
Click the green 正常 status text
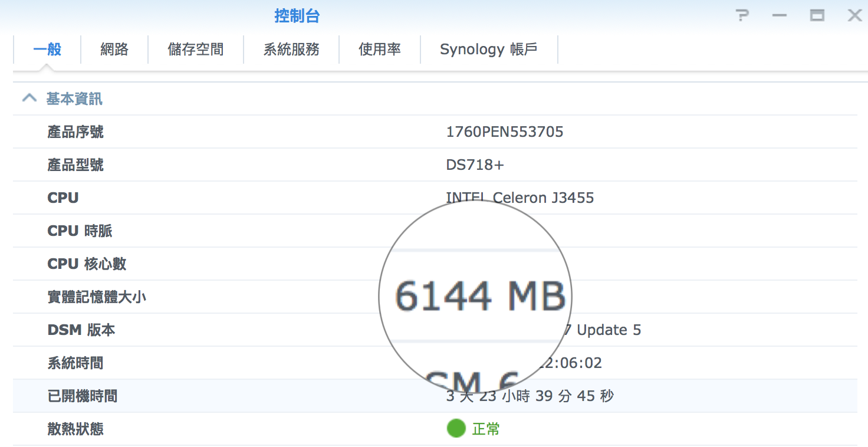[x=486, y=429]
